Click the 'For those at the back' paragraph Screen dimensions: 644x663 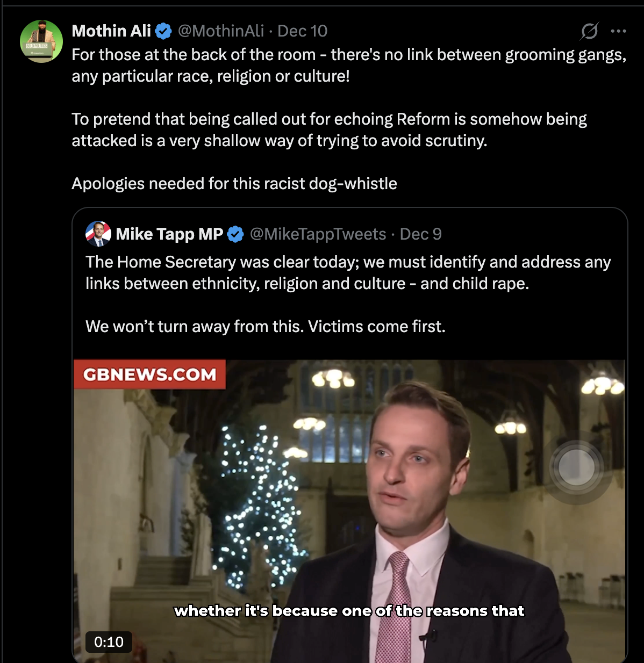point(348,65)
